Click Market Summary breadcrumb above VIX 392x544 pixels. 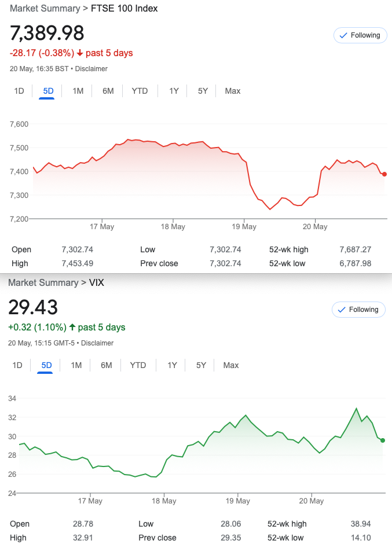pyautogui.click(x=43, y=283)
